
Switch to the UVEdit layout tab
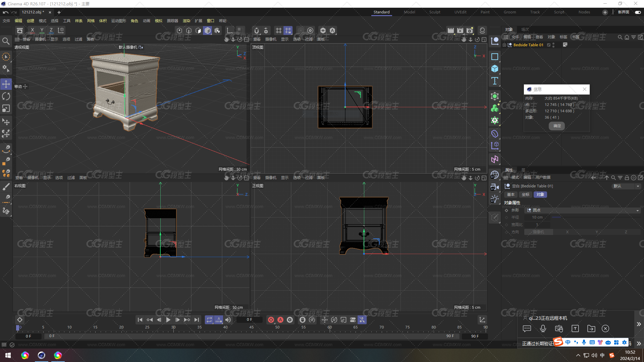coord(460,12)
